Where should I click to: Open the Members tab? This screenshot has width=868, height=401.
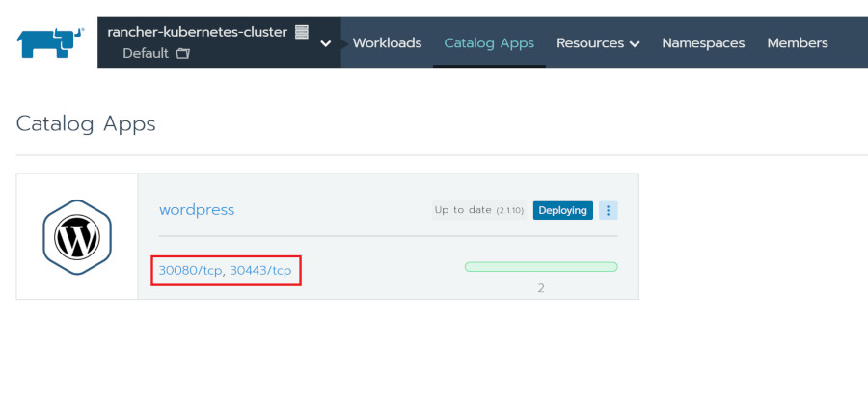tap(798, 43)
